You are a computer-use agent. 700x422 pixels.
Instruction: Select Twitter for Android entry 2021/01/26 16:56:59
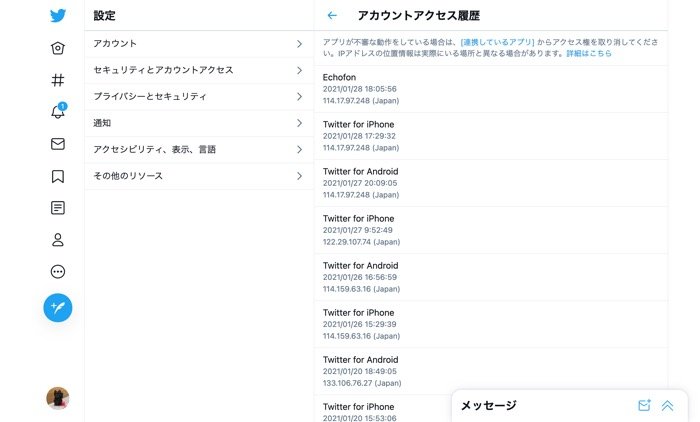point(491,277)
